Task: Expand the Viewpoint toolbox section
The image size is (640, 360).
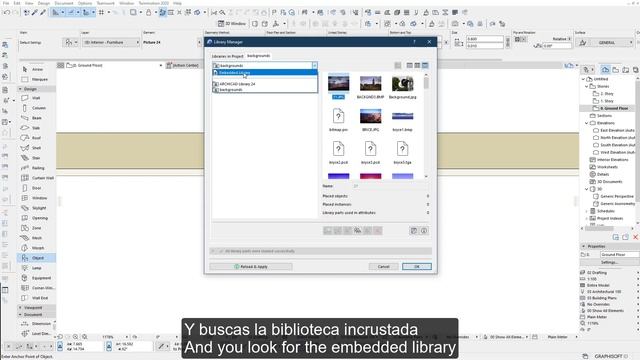Action: coord(20,307)
